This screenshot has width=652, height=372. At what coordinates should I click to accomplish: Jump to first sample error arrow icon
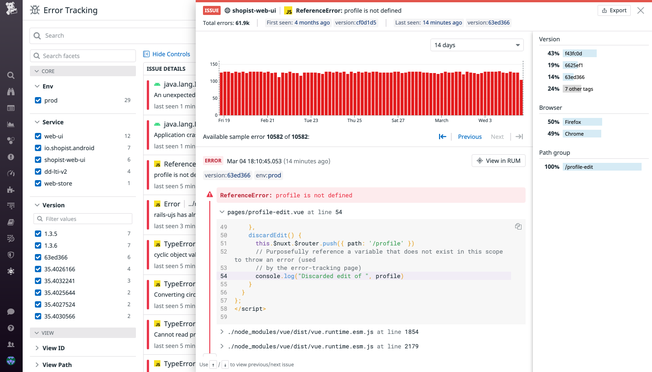tap(442, 136)
